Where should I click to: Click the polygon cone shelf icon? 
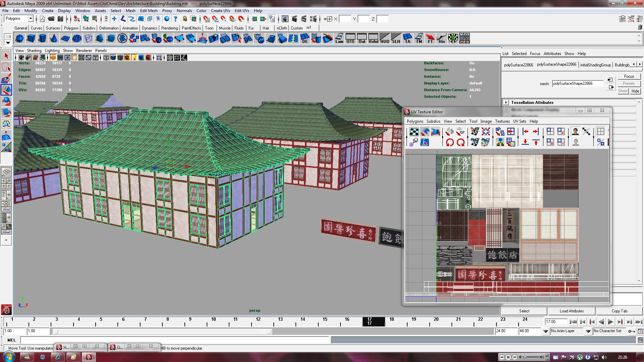point(54,39)
